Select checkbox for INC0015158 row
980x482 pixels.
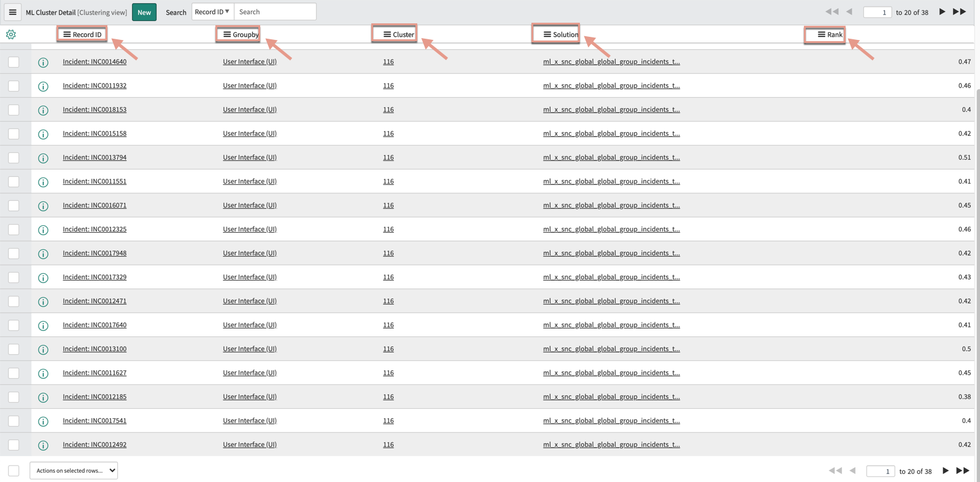tap(14, 134)
